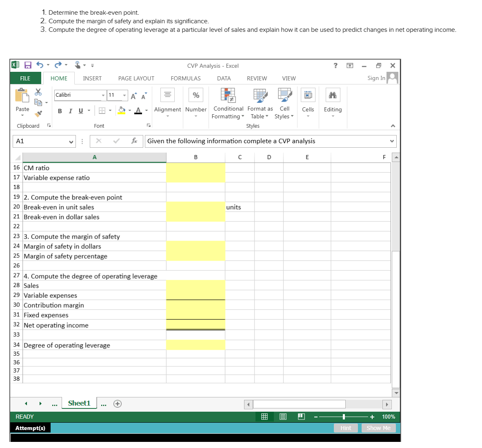Viewport: 482px width, 448px height.
Task: Select cell B16 for CM ratio
Action: [196, 168]
